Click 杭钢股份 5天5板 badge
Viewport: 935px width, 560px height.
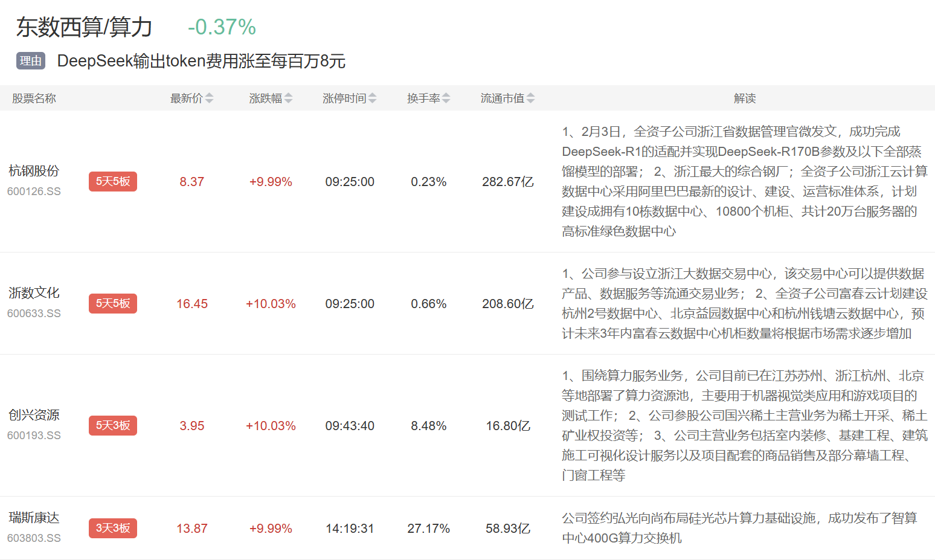point(113,181)
